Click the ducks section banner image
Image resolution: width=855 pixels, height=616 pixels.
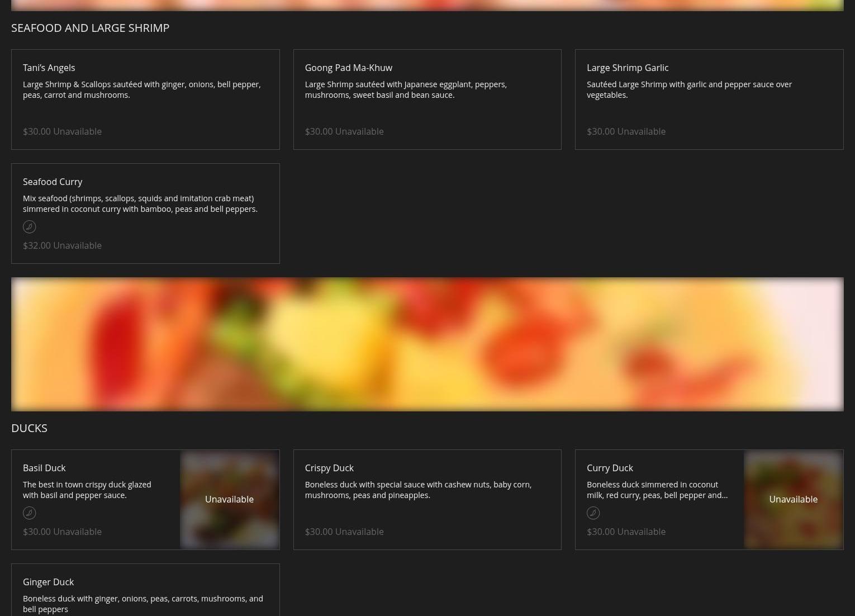pyautogui.click(x=427, y=344)
